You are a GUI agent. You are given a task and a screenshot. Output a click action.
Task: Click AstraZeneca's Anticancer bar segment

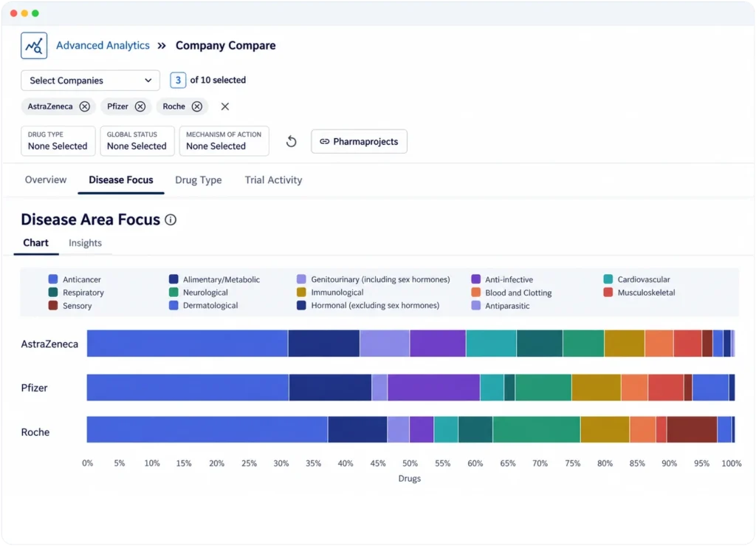(188, 344)
